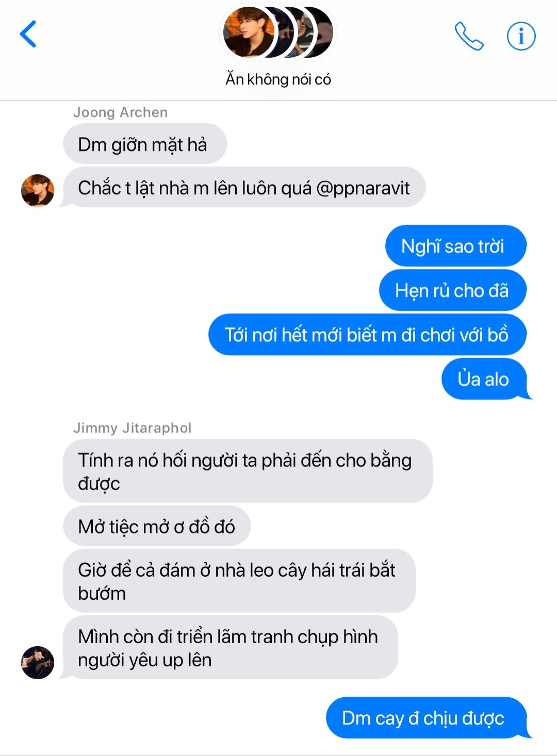Select the message starting 'Giờ để cả đám ở nhà'
Screen dimensions: 557x756
239,581
